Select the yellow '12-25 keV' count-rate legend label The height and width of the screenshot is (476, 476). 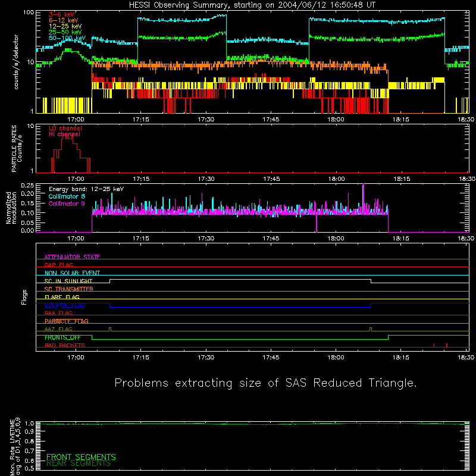coord(65,26)
